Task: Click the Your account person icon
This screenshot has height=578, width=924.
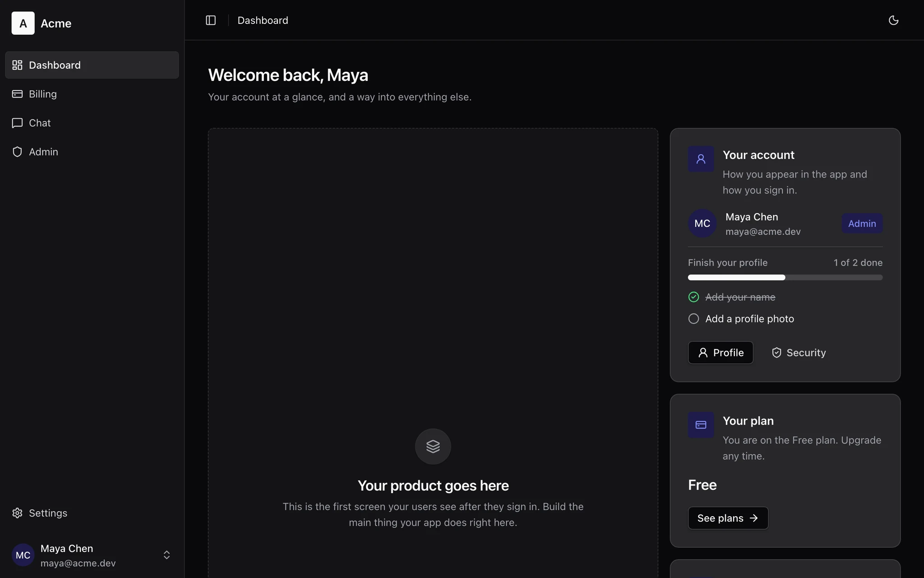Action: (x=701, y=159)
